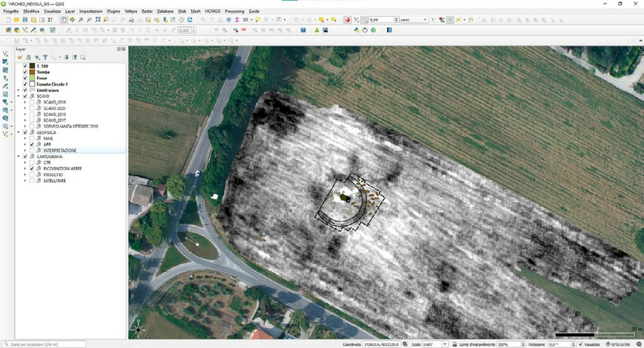Click the Fosse green color swatch
The width and height of the screenshot is (644, 348).
pos(31,78)
